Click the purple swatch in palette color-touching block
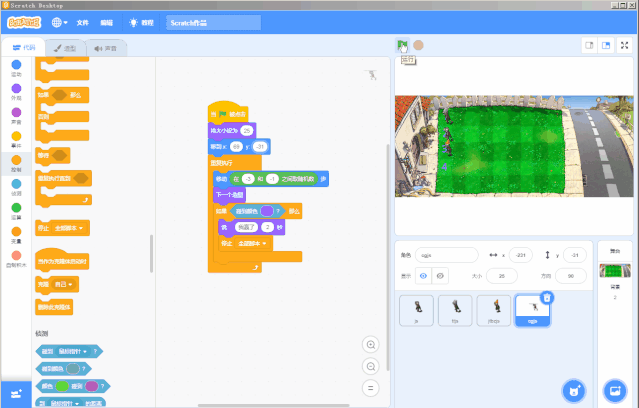The width and height of the screenshot is (639, 408). point(91,386)
